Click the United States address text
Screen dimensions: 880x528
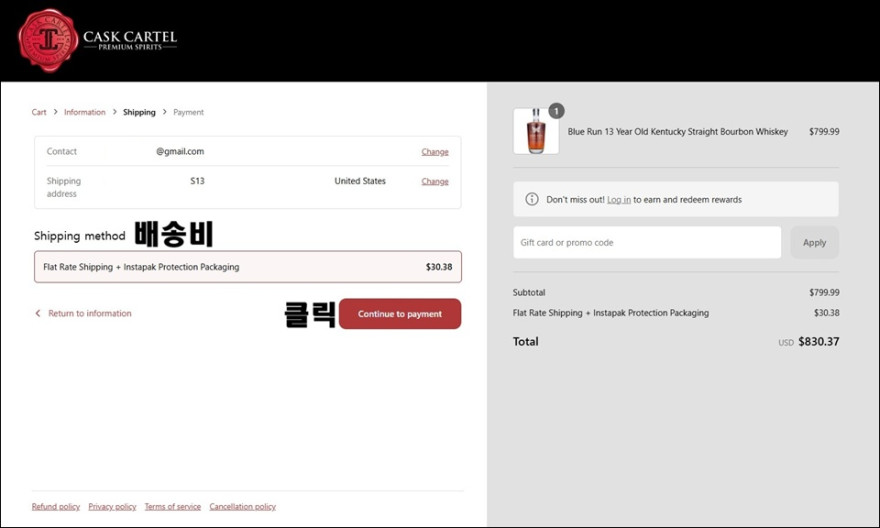pos(360,181)
